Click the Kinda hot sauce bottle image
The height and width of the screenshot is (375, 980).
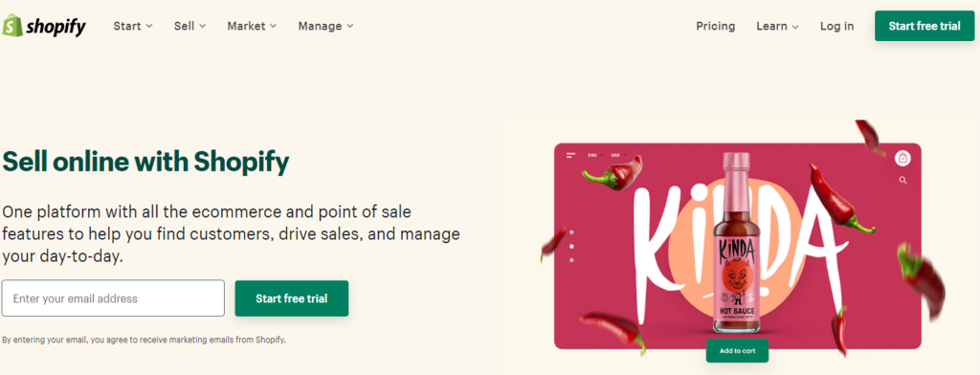click(x=737, y=242)
